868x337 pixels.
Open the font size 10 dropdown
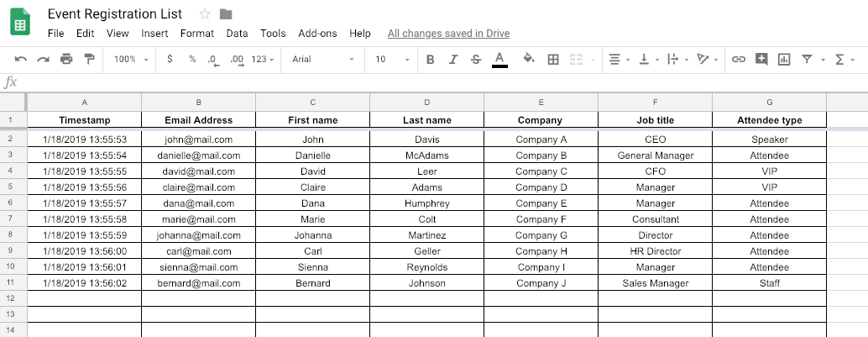[392, 60]
